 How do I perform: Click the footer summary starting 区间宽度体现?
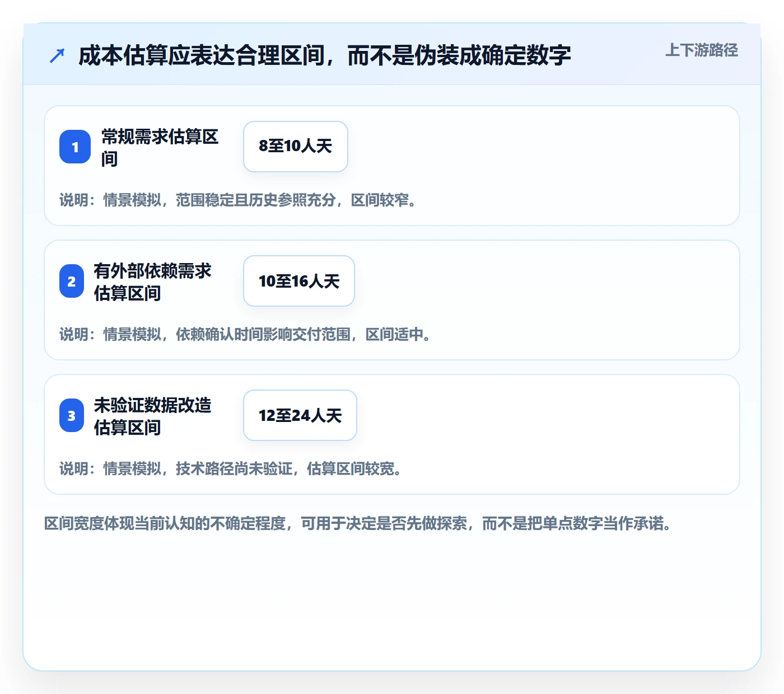pyautogui.click(x=358, y=523)
